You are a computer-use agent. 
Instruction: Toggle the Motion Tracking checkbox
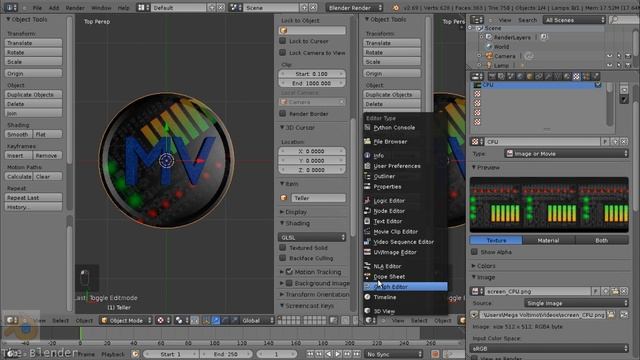289,271
